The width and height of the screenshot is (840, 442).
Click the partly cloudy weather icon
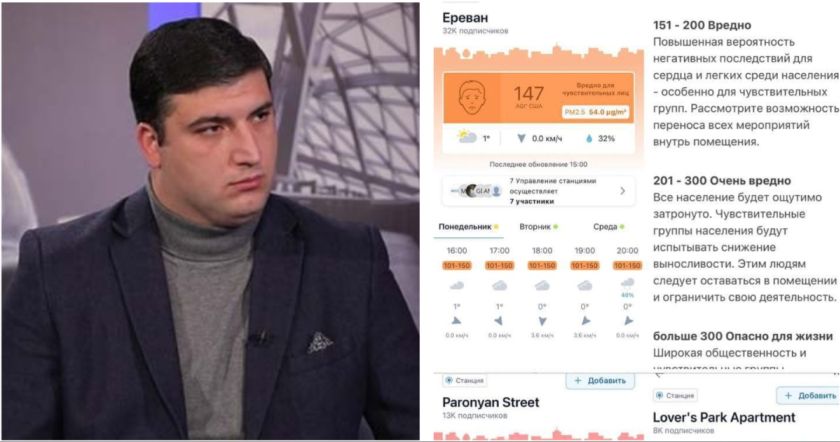pos(467,137)
